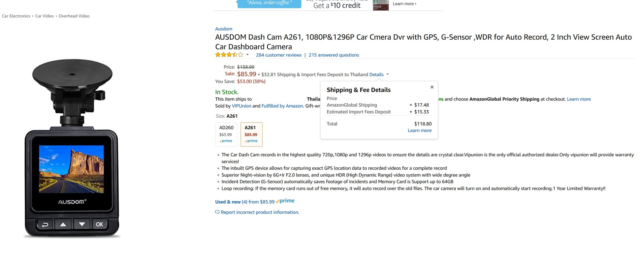Click the Starbucks coffee ad image
This screenshot has width=644, height=269.
(x=380, y=5)
